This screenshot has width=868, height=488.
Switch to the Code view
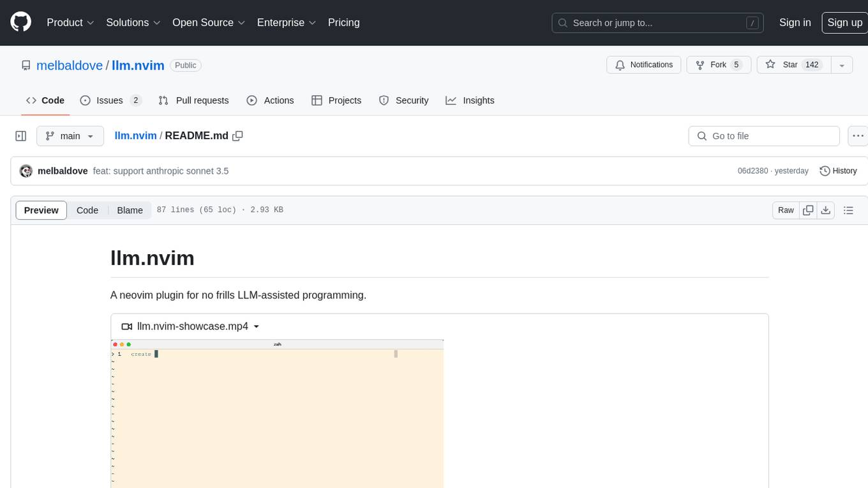point(87,210)
